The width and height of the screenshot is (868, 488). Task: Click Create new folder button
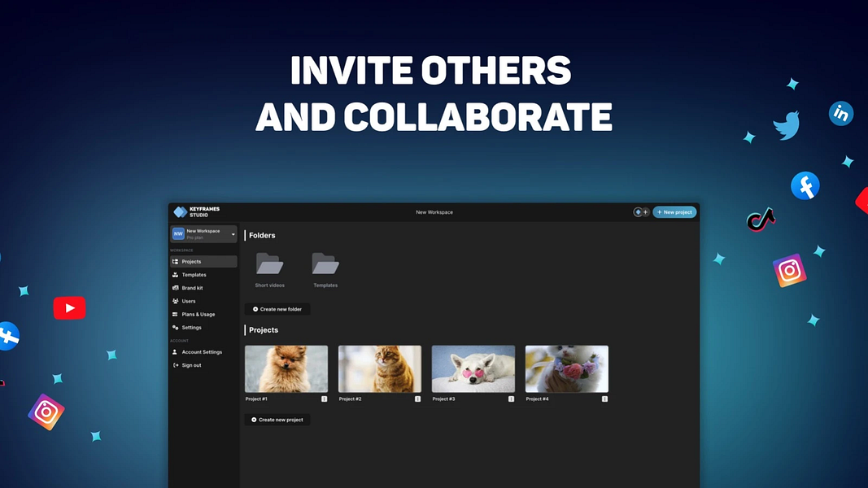click(277, 309)
